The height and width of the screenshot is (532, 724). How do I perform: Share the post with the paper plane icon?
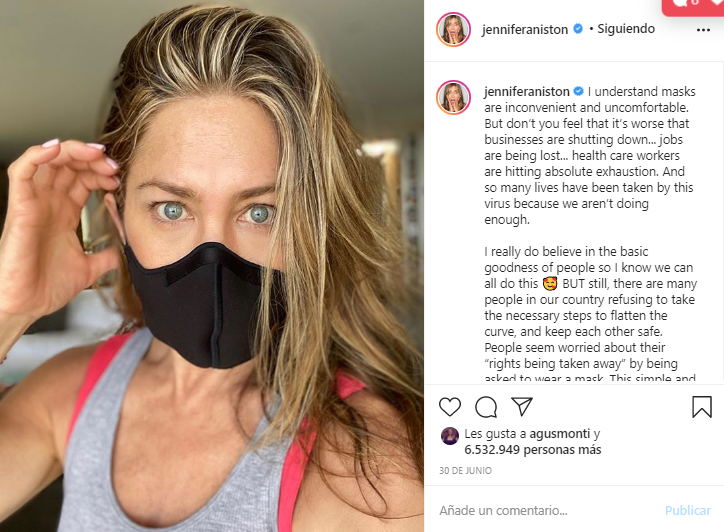pos(522,406)
